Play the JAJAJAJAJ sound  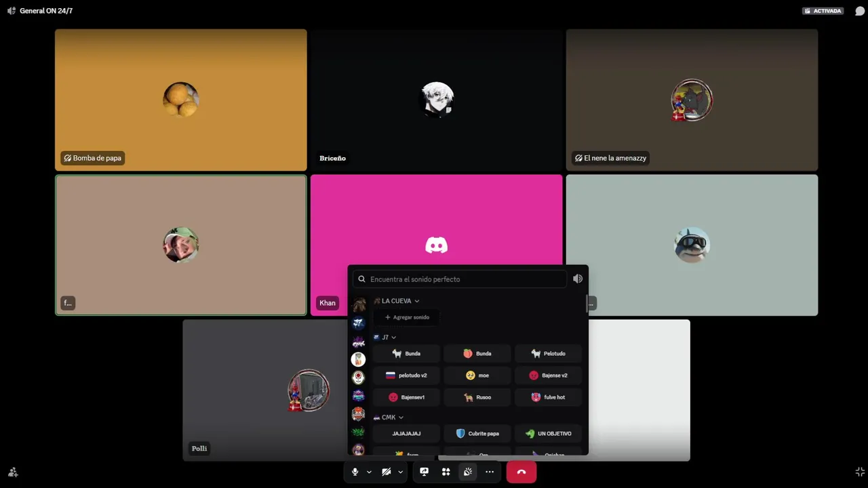click(x=407, y=434)
